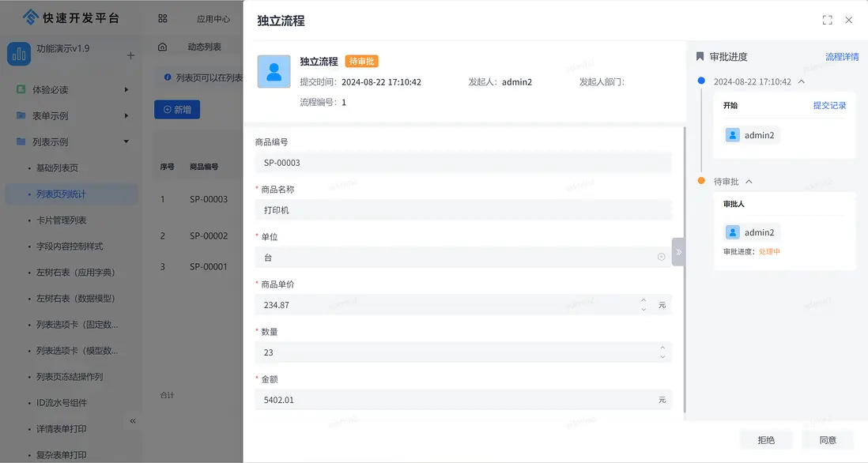This screenshot has width=868, height=463.
Task: Collapse the sidebar using the « icon
Action: coord(132,422)
